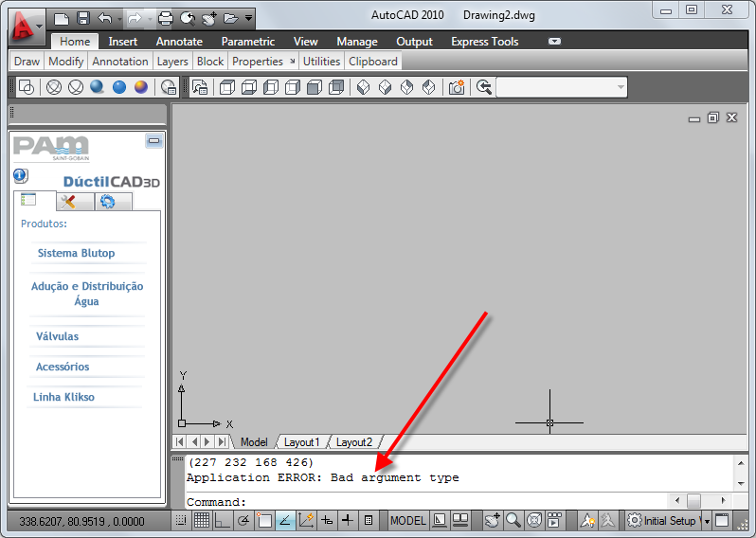
Task: Click the Create Camera icon
Action: pos(456,87)
